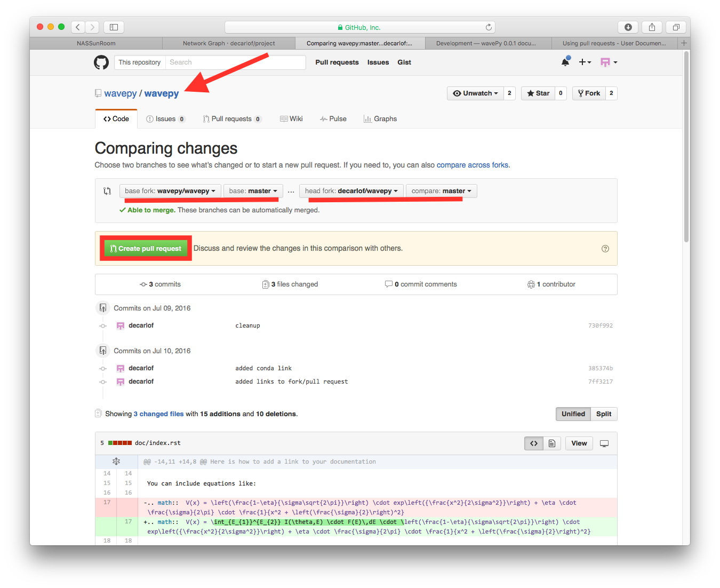Click avatar beside added links to fork/pull request

point(121,382)
